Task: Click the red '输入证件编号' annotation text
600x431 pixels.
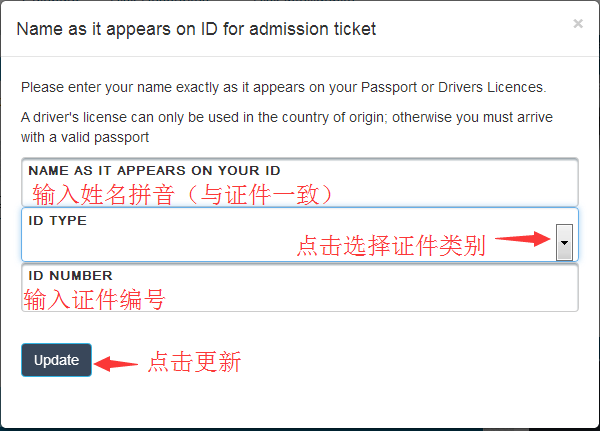Action: pos(95,298)
